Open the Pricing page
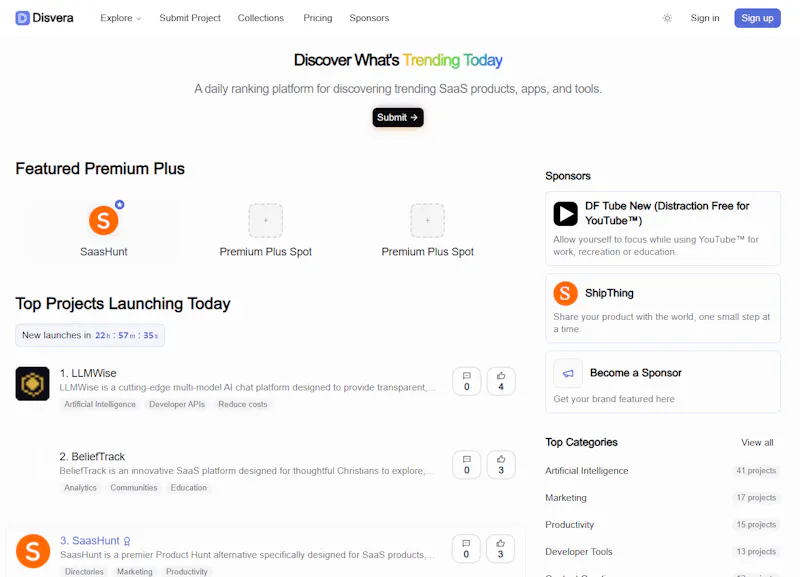 click(317, 18)
